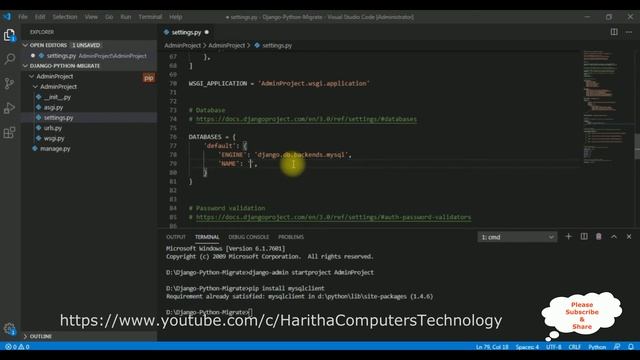Open the Selection menu
This screenshot has height=360, width=640.
click(x=64, y=17)
